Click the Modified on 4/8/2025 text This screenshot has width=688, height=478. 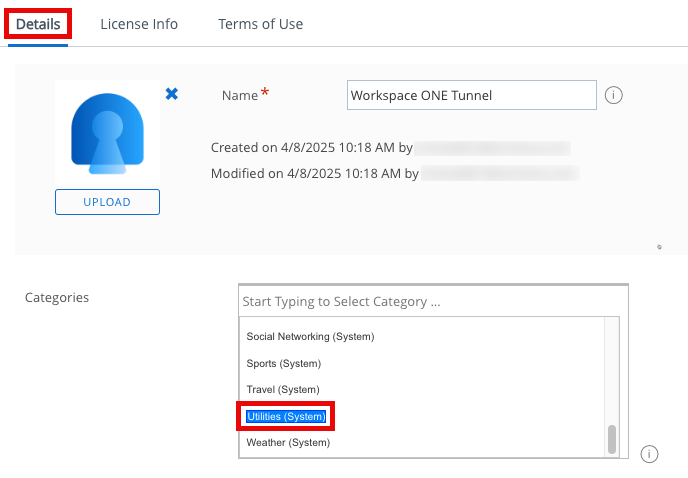315,173
